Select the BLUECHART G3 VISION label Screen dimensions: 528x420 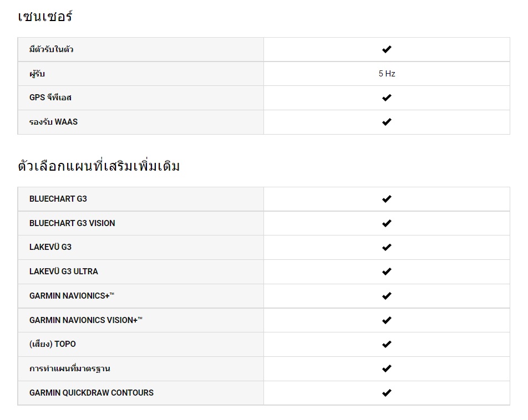coord(72,223)
